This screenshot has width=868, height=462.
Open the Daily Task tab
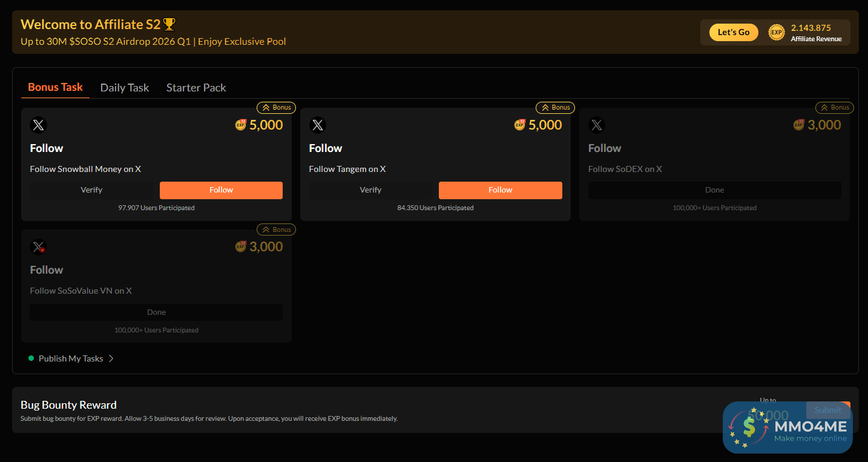click(x=125, y=88)
